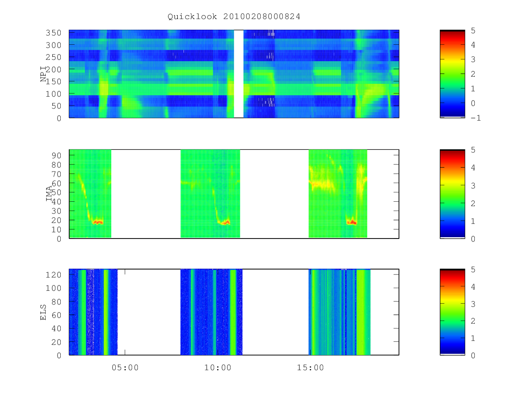This screenshot has width=532, height=399.
Task: Click inside the NPI spectrogram panel
Action: 234,74
